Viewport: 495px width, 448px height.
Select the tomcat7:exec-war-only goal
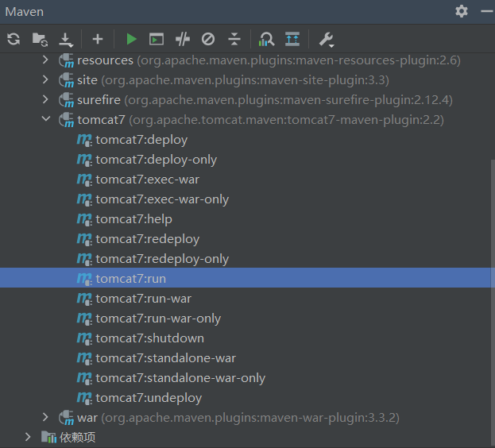(162, 199)
